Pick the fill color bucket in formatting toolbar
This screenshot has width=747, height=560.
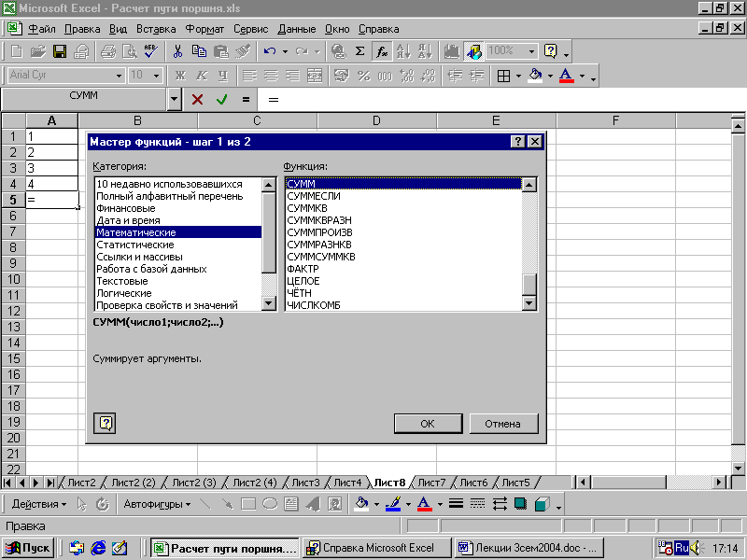535,76
